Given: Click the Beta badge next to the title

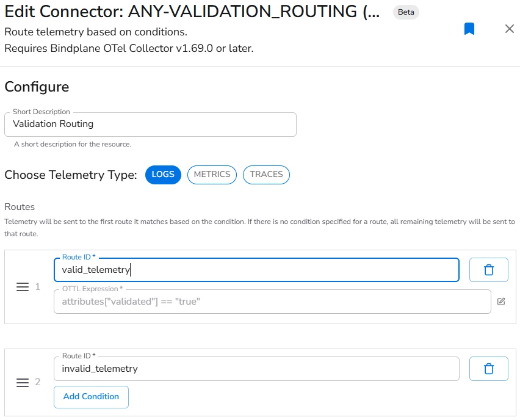Looking at the screenshot, I should coord(405,12).
